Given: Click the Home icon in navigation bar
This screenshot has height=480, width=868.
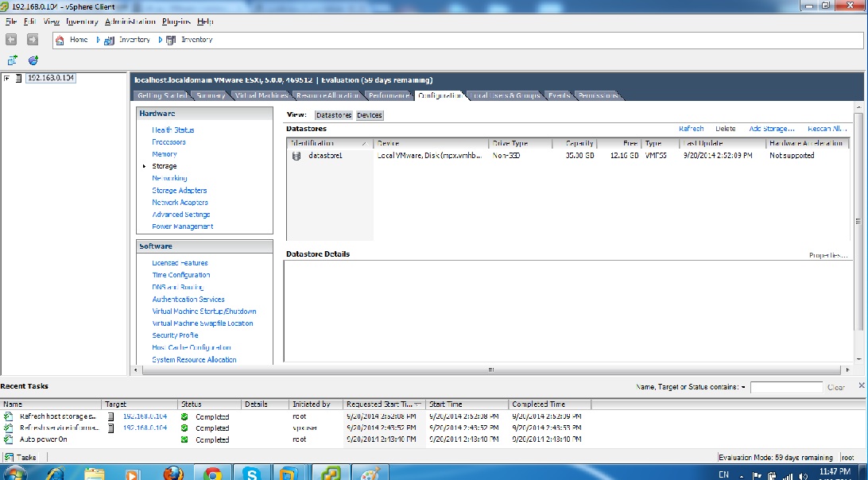Looking at the screenshot, I should 60,40.
